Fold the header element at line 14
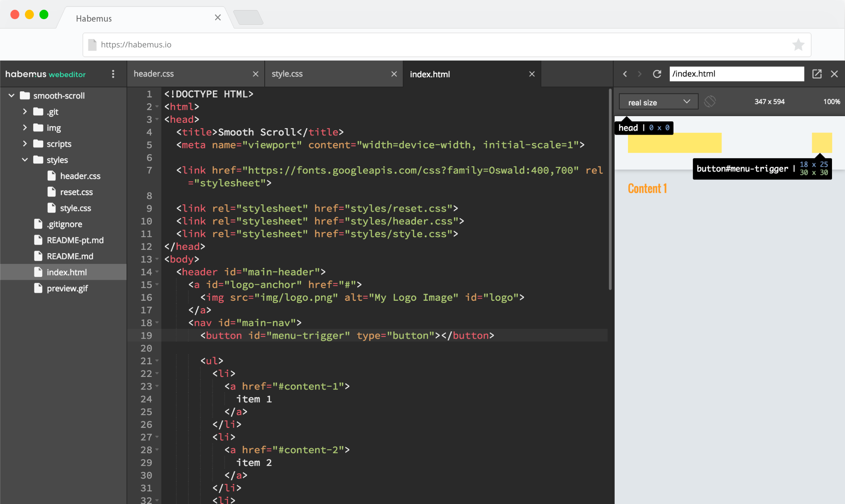 click(157, 271)
